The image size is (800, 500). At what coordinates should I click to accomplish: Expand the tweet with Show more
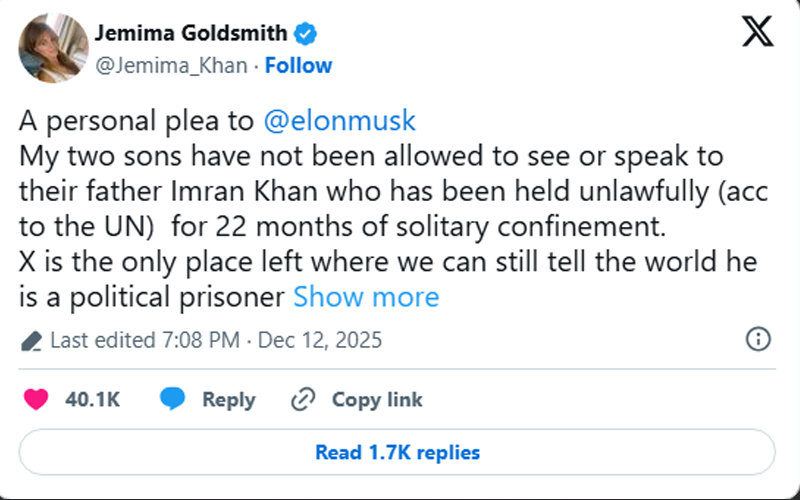(366, 297)
